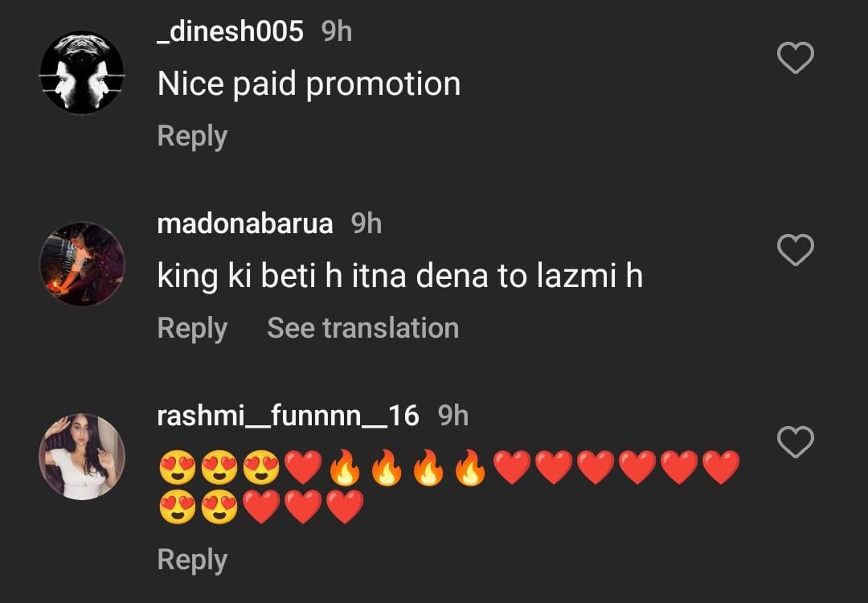Click the second row of emojis in rashmi's comment
868x603 pixels.
coord(261,508)
